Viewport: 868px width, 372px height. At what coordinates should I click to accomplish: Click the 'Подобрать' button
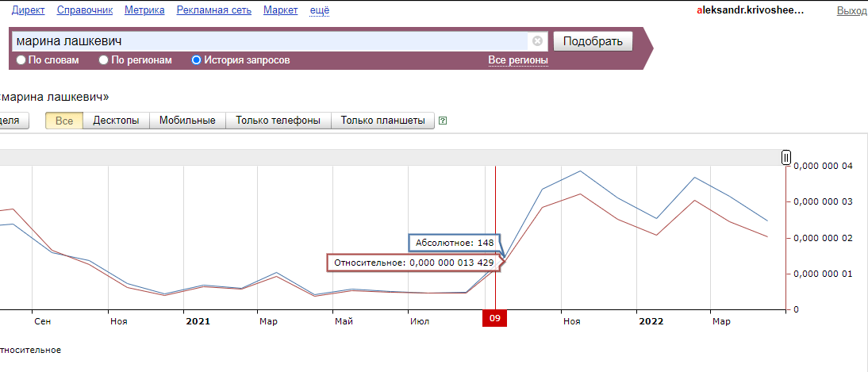pos(593,41)
